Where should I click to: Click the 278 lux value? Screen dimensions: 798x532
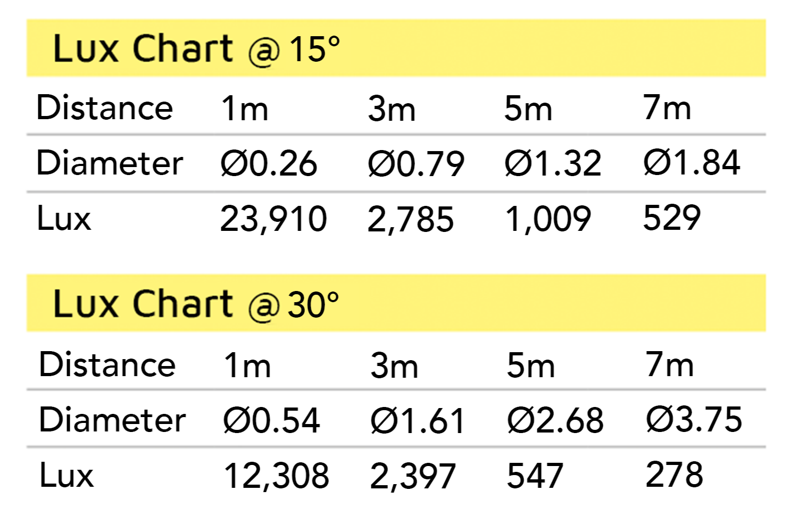674,474
